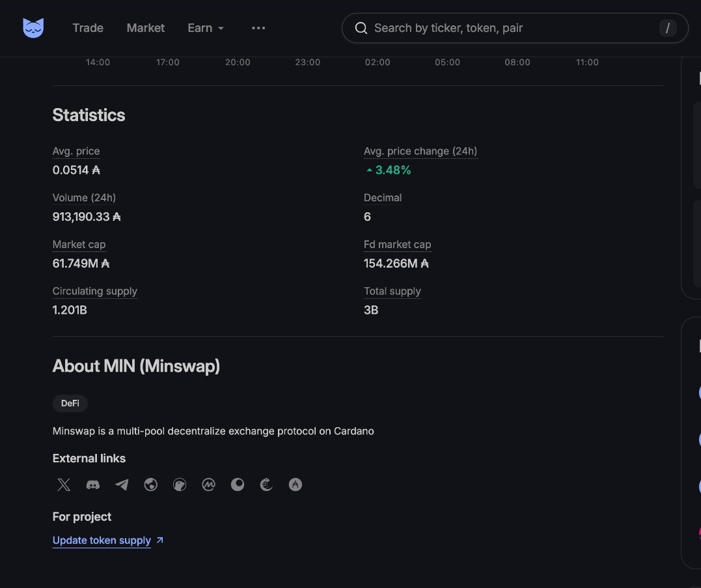Click the Statistics heading
Image resolution: width=701 pixels, height=588 pixels.
89,115
